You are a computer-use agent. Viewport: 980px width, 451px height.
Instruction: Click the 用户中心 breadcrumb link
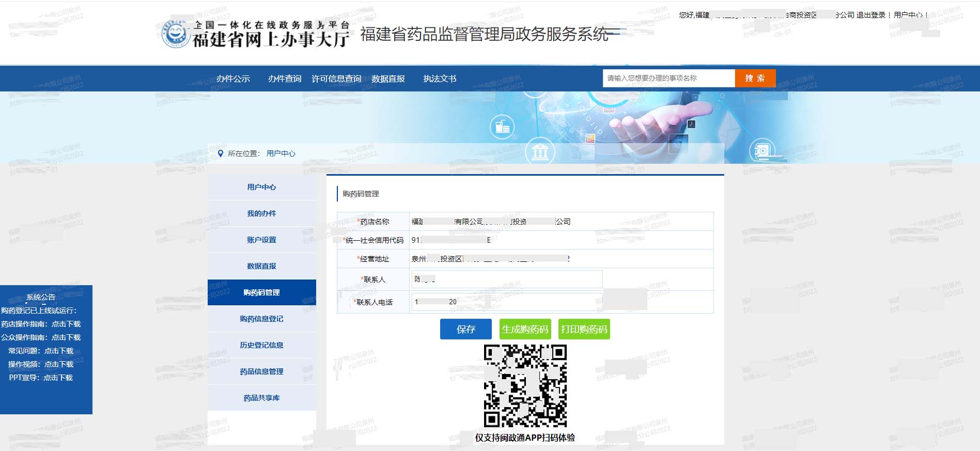click(x=281, y=153)
